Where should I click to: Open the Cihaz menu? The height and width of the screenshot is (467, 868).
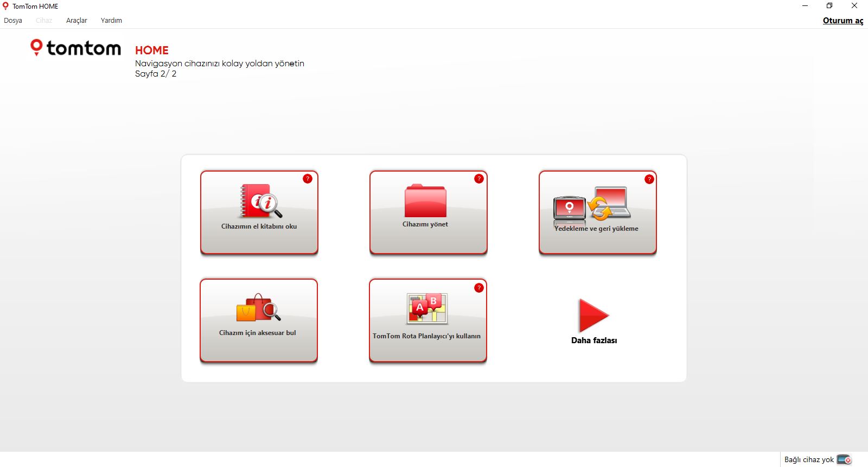44,21
